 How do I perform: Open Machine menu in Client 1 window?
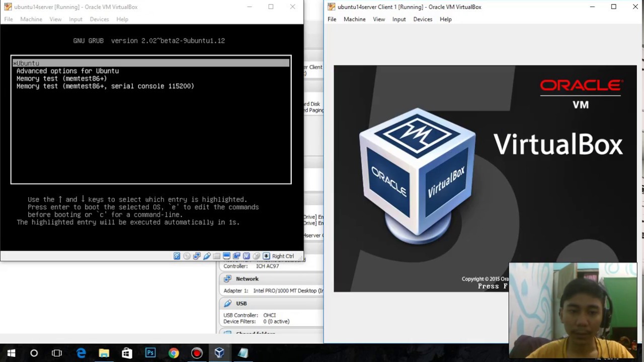pyautogui.click(x=355, y=19)
